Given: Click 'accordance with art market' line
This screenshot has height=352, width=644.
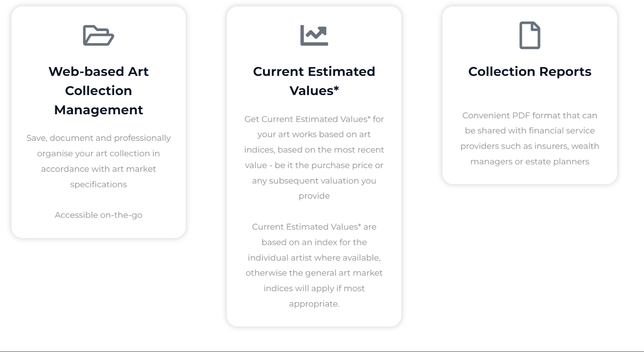Looking at the screenshot, I should (99, 169).
